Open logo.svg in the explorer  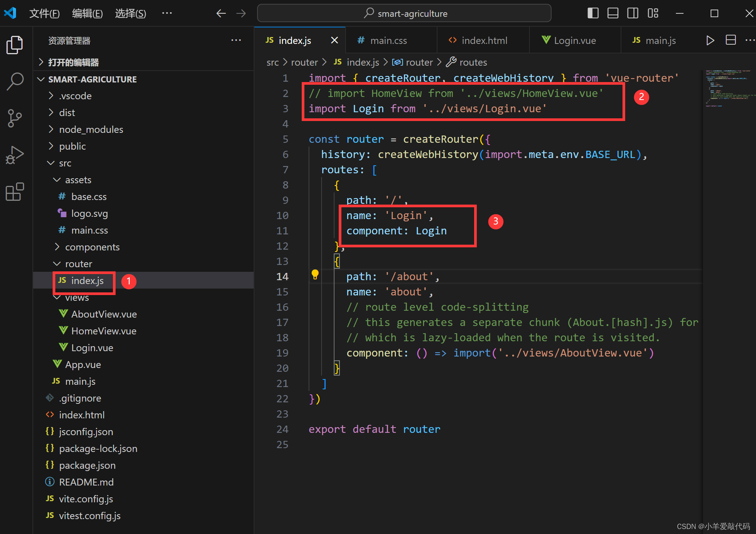(x=143, y=213)
